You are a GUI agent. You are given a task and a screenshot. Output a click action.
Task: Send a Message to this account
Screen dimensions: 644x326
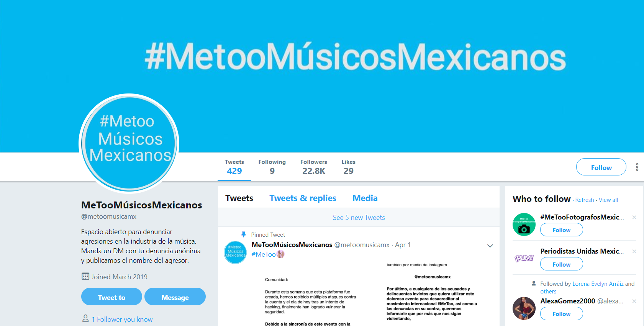175,297
